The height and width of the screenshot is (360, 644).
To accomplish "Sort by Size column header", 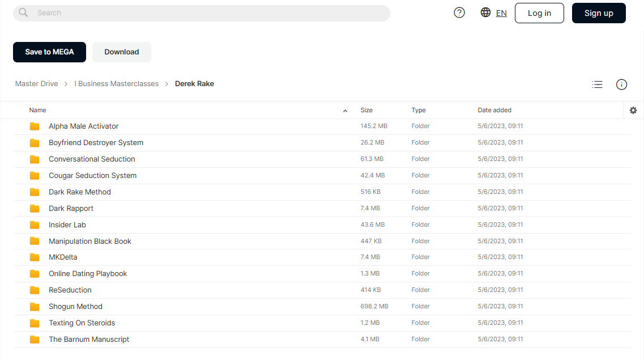I will pyautogui.click(x=366, y=110).
